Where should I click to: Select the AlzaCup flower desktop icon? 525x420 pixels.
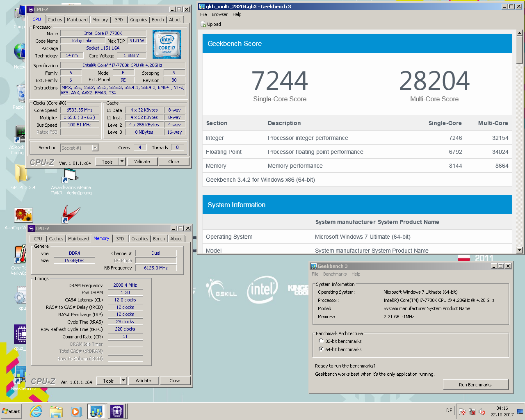[x=23, y=215]
